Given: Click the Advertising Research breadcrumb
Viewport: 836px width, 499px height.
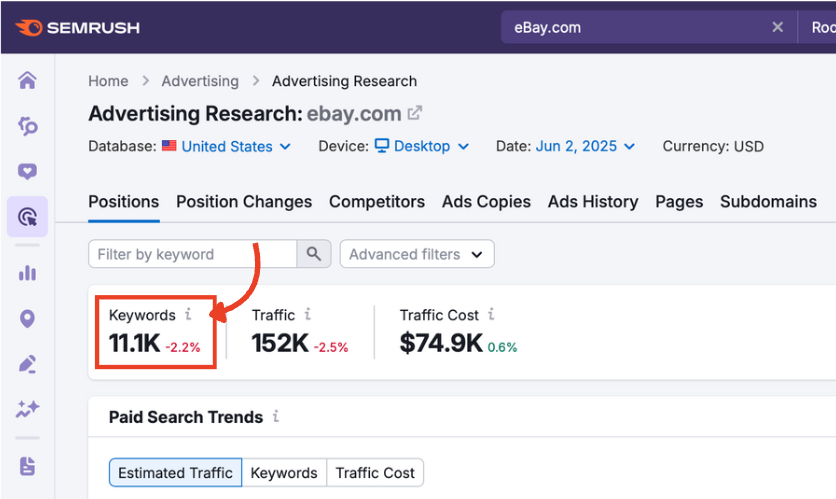Looking at the screenshot, I should coord(344,81).
